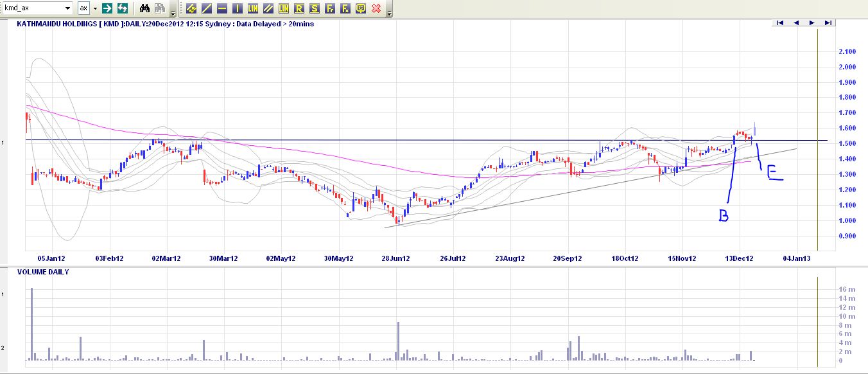868x374 pixels.
Task: Click the VOLUME DAILY panel label
Action: (x=43, y=272)
